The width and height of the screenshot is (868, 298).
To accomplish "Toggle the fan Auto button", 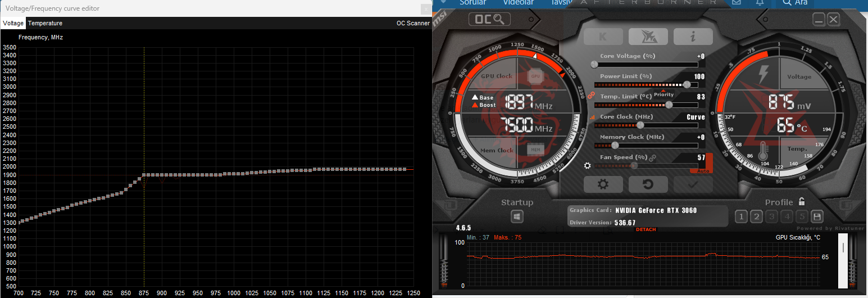I will pyautogui.click(x=702, y=170).
